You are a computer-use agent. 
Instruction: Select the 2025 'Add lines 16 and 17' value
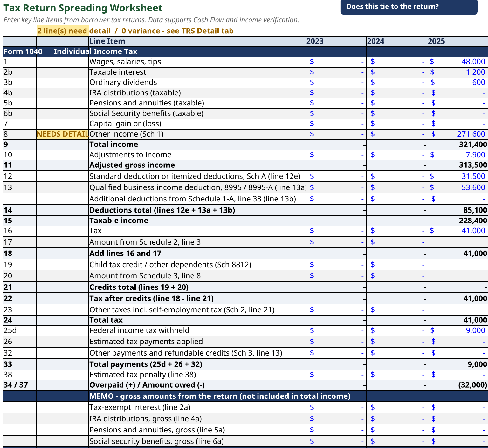457,254
